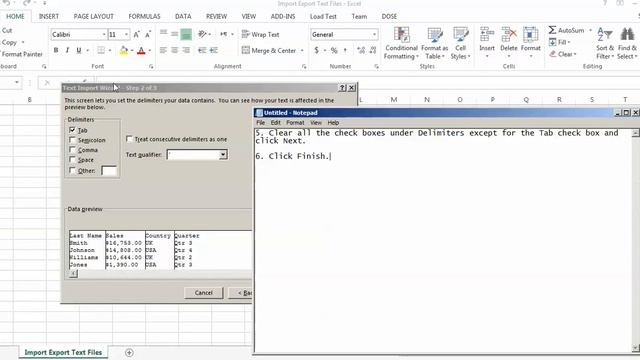Center text horizontally in Alignment group

[175, 50]
